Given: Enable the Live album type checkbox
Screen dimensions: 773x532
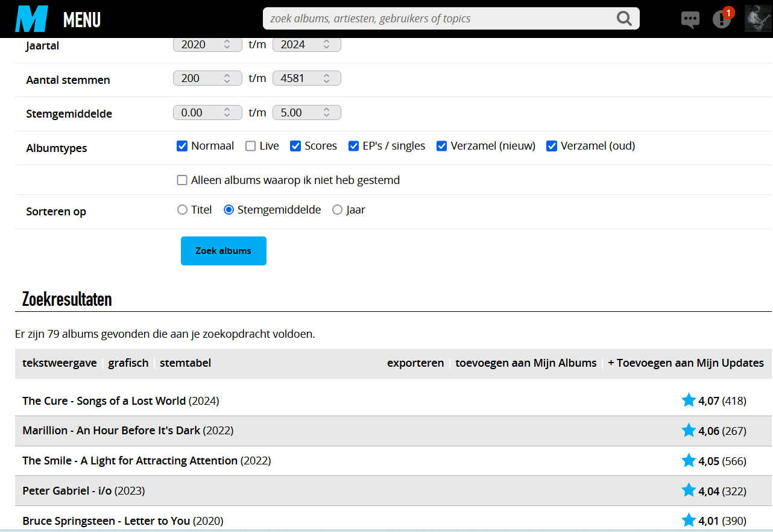Looking at the screenshot, I should pos(250,146).
